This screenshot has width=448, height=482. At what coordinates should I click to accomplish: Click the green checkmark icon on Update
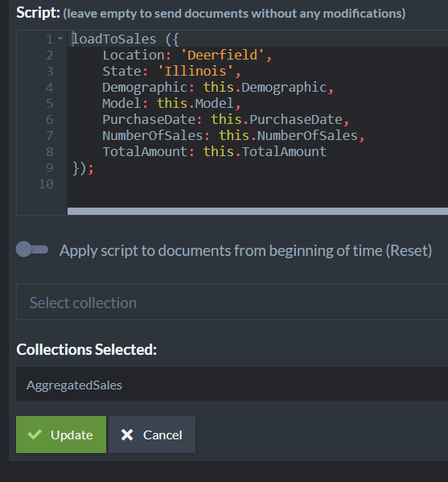click(35, 435)
